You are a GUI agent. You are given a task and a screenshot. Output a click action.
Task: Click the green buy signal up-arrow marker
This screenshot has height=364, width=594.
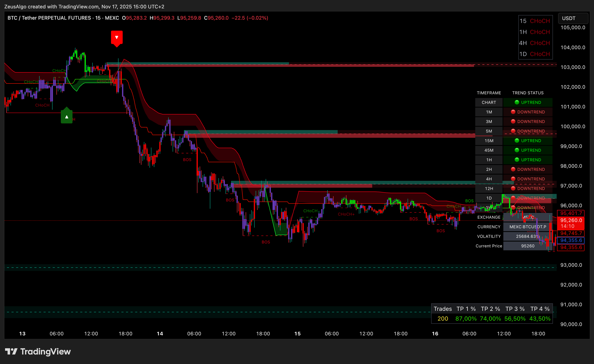click(x=67, y=117)
